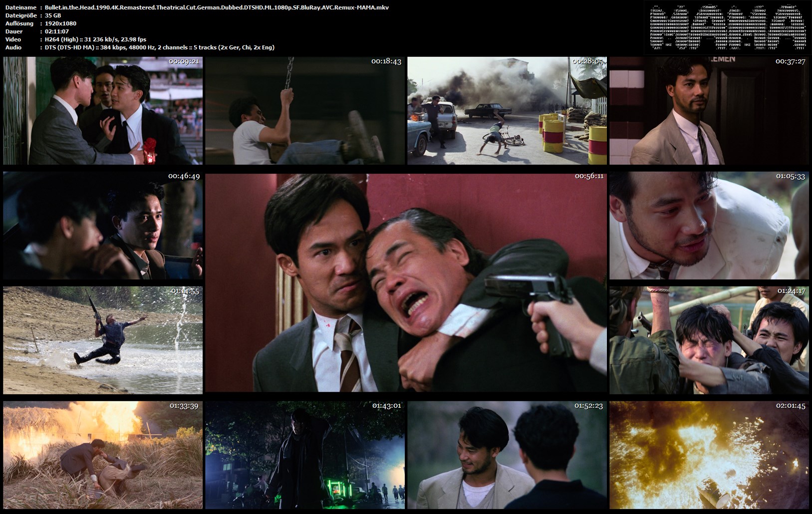Select the water splash frame at 01:14:55
Image resolution: width=812 pixels, height=514 pixels.
click(x=103, y=340)
